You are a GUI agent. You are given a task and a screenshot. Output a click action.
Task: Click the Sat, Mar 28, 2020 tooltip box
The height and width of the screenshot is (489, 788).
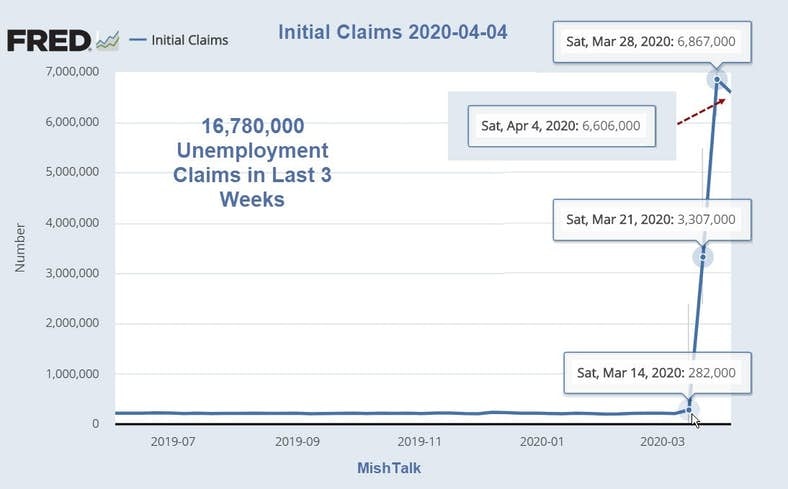[x=658, y=44]
